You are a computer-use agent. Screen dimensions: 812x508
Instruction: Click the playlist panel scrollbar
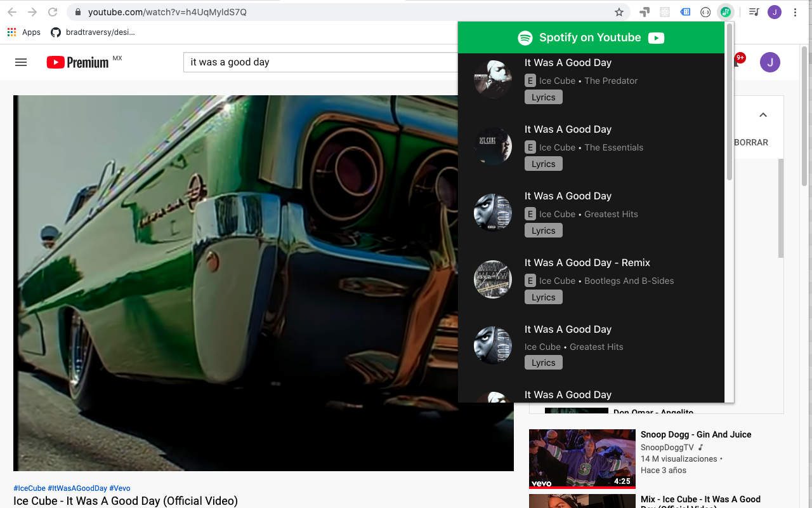(781, 208)
